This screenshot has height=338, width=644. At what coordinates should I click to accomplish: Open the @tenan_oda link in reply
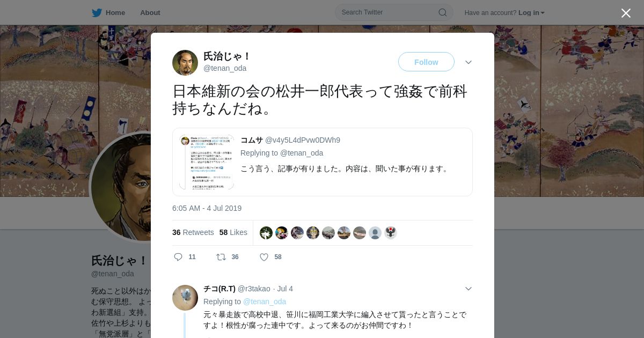click(x=265, y=302)
